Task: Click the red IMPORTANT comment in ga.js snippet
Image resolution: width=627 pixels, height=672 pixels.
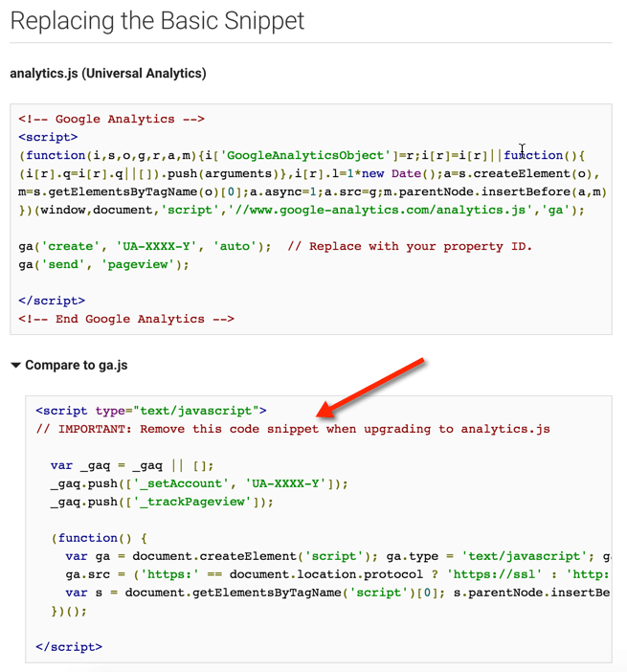Action: [x=293, y=429]
